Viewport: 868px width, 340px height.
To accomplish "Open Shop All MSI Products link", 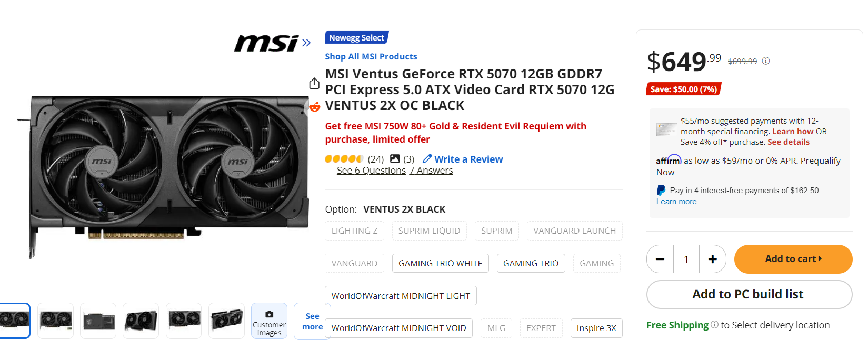I will click(371, 56).
